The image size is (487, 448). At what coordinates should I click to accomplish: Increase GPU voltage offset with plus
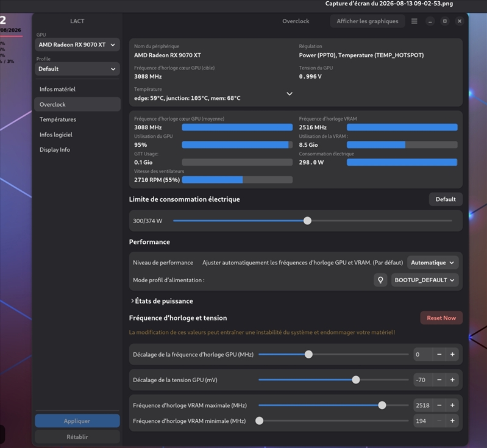(452, 380)
